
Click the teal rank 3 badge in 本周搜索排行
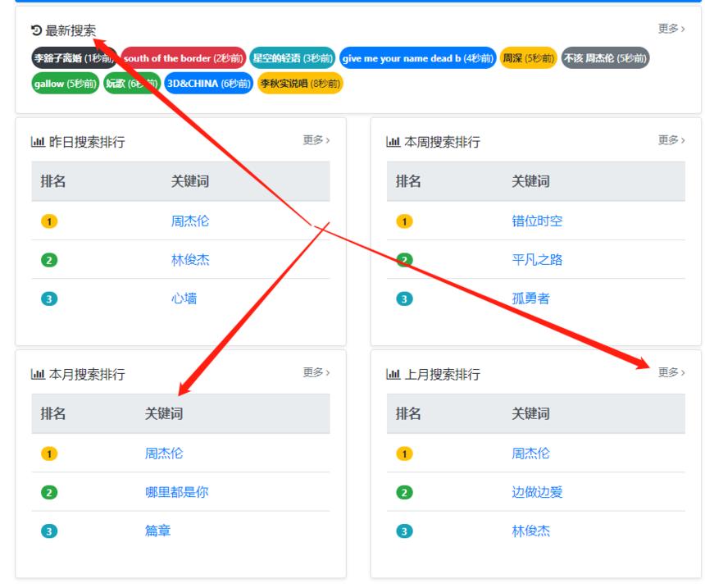(x=403, y=299)
